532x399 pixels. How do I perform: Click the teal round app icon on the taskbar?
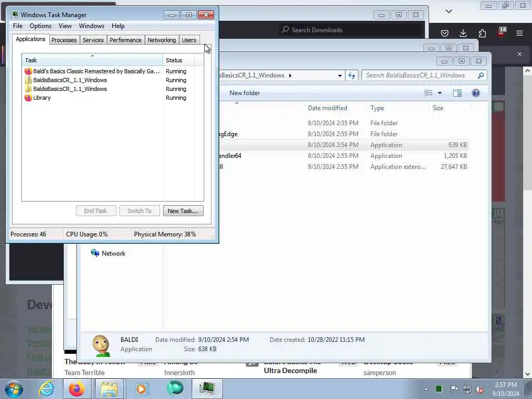pyautogui.click(x=175, y=389)
